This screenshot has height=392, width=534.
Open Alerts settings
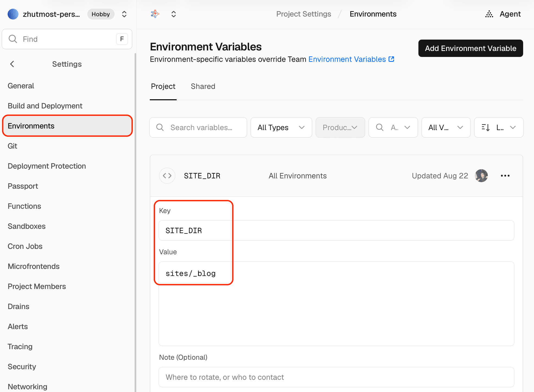click(18, 326)
